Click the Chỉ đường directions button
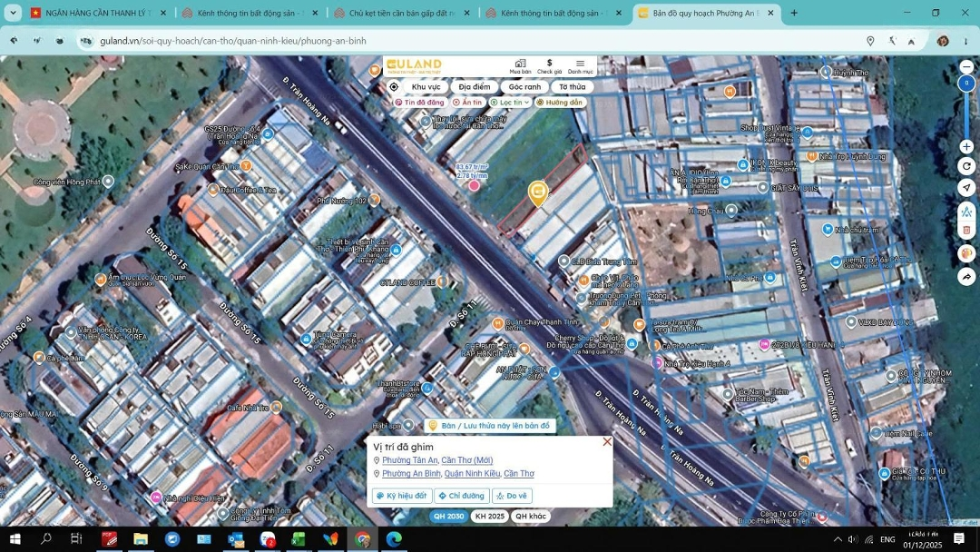Image resolution: width=980 pixels, height=552 pixels. pyautogui.click(x=462, y=496)
